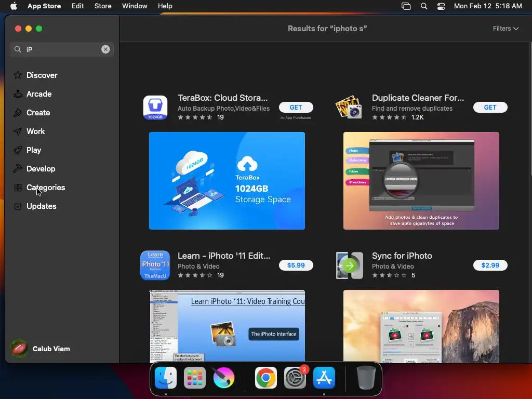532x399 pixels.
Task: Open Sync for iPhoto title link
Action: click(402, 256)
